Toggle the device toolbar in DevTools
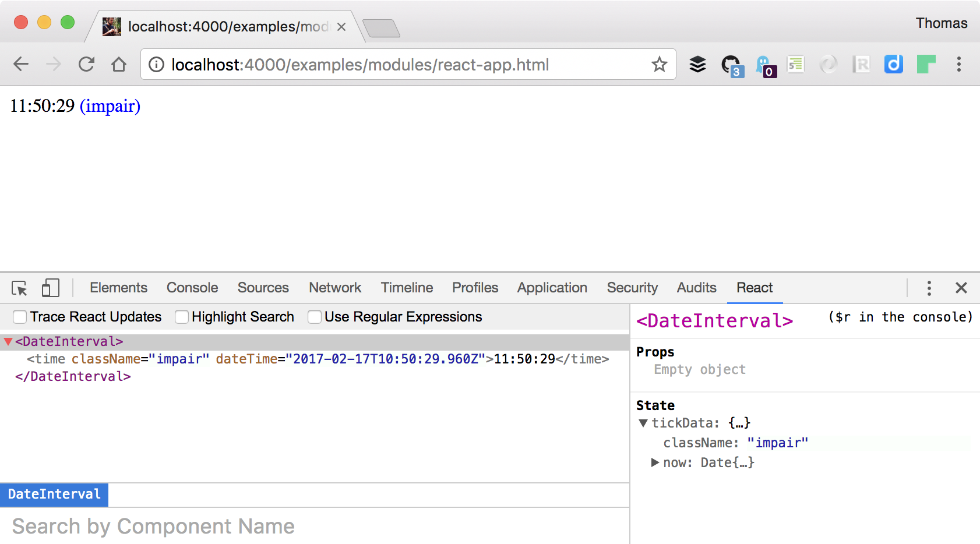 [x=50, y=288]
